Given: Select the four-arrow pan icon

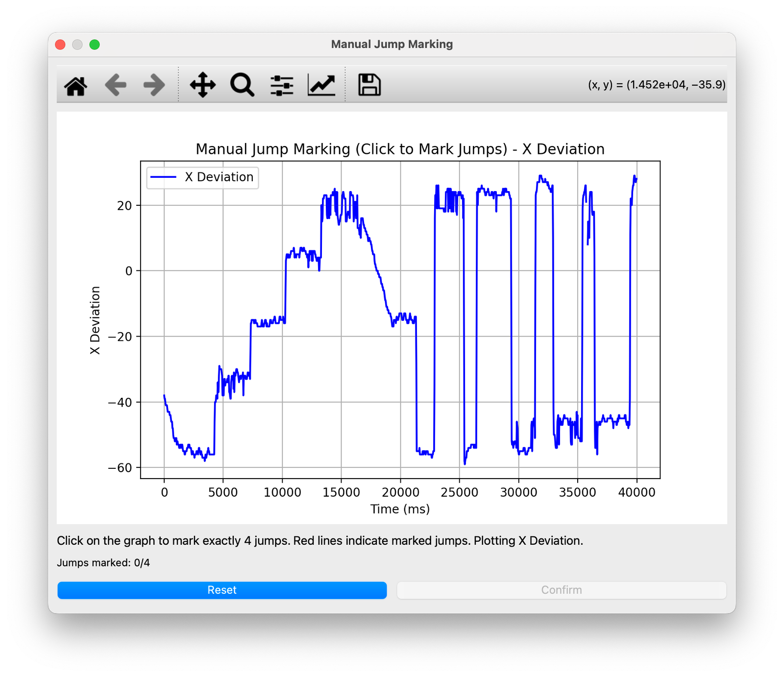Looking at the screenshot, I should pos(202,84).
